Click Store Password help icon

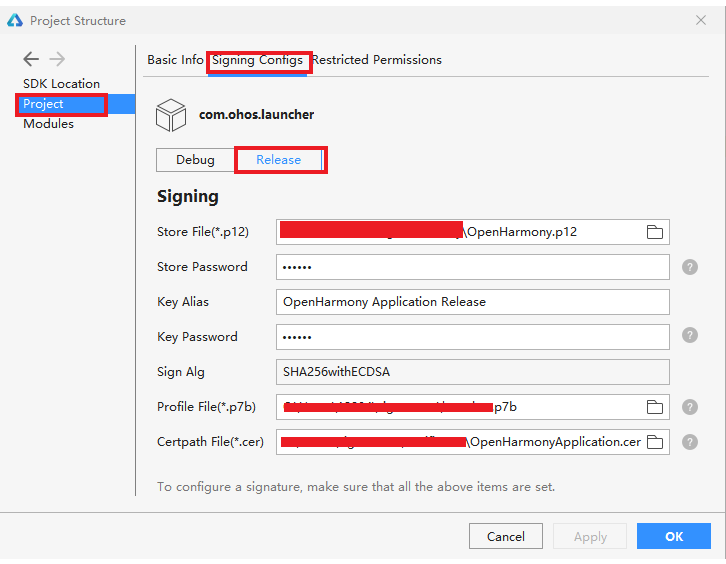pos(690,267)
